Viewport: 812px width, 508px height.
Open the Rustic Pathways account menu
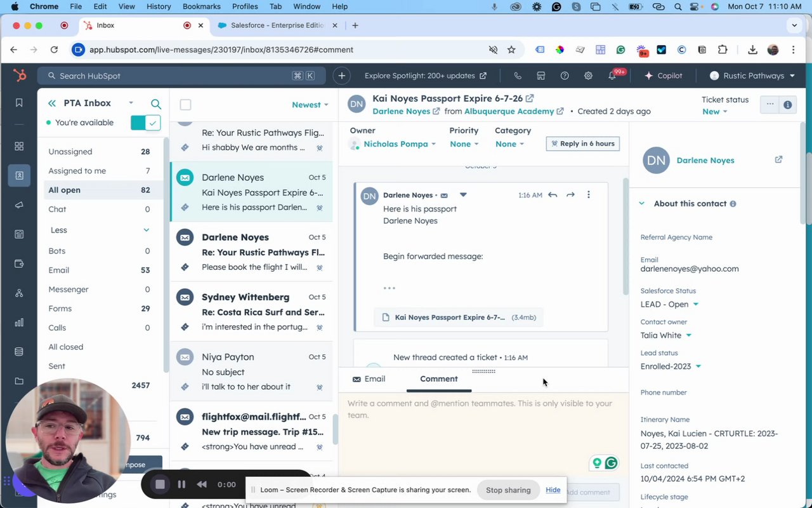pyautogui.click(x=752, y=76)
